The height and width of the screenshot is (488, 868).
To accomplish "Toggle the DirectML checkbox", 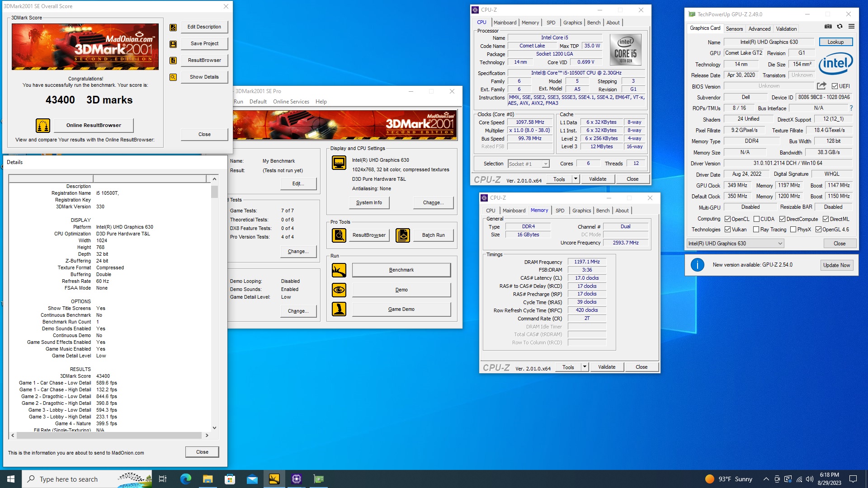I will (826, 219).
